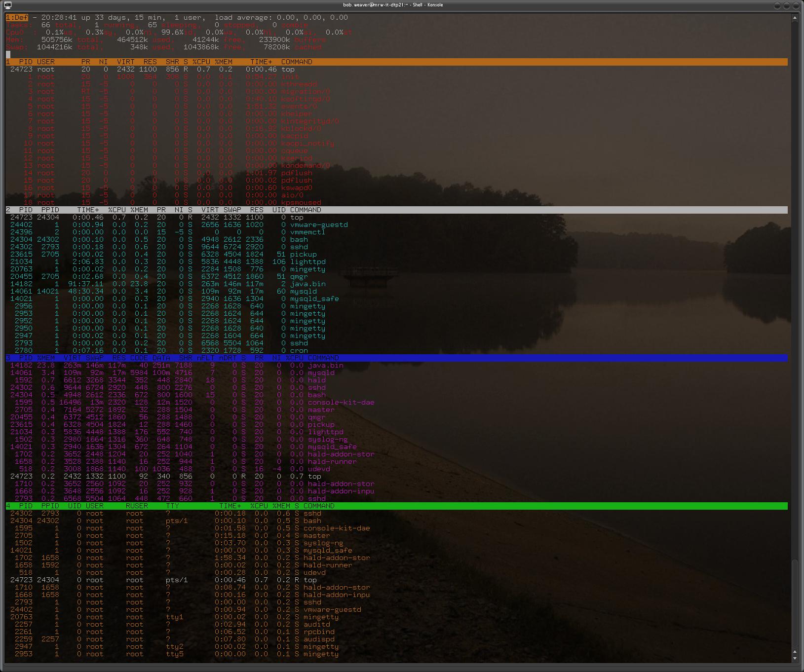
Task: Click the rightmost round title bar button
Action: tap(797, 5)
